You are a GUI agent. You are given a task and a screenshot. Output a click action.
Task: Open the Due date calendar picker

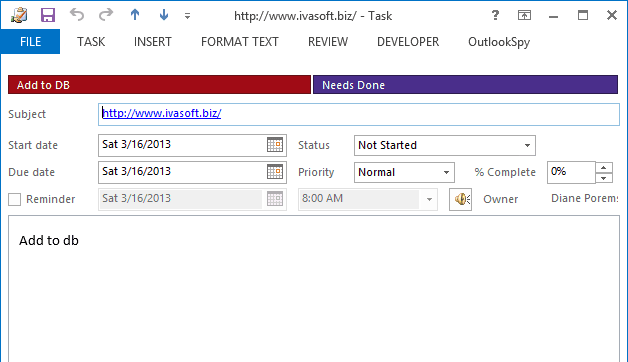[275, 172]
